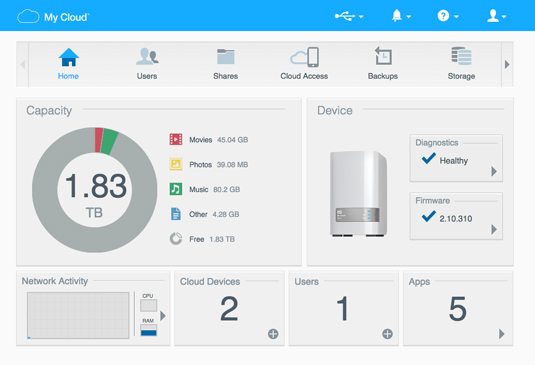The width and height of the screenshot is (535, 365).
Task: Expand the Apps panel arrow
Action: point(502,334)
